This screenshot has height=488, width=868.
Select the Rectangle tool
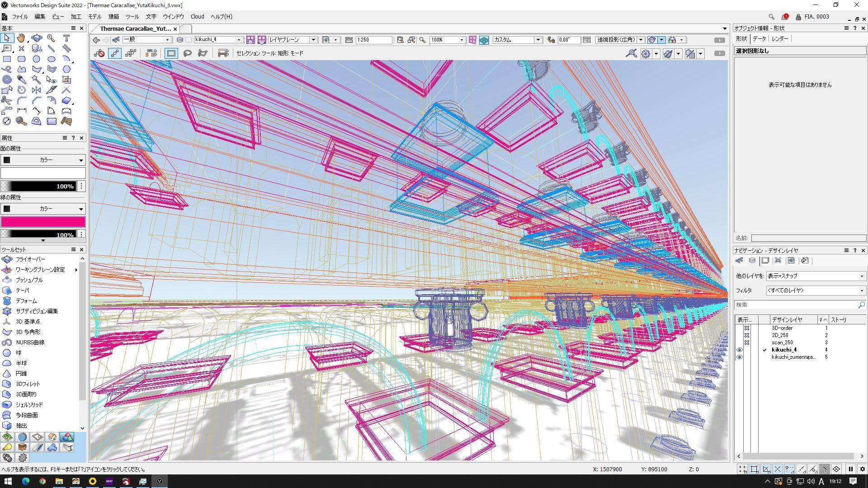click(7, 59)
